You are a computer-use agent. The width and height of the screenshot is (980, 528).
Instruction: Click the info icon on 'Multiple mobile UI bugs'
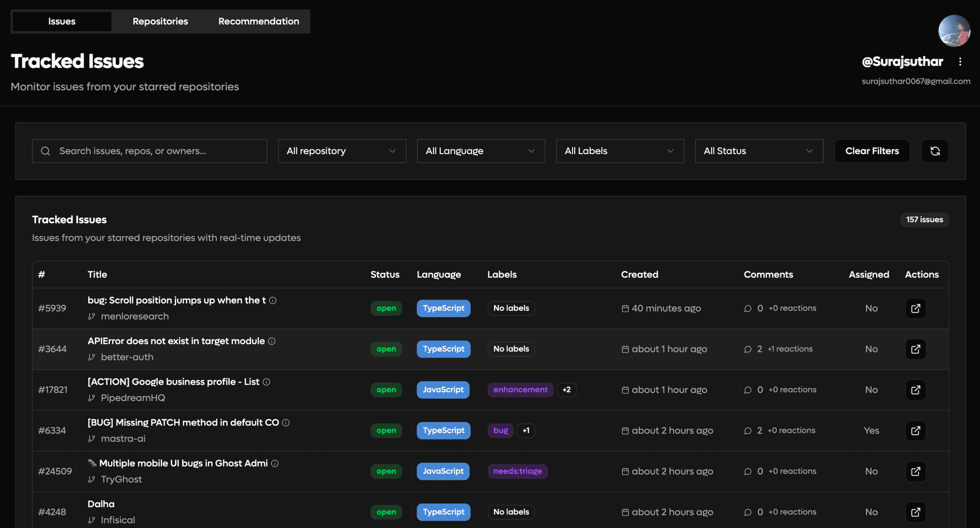tap(275, 463)
